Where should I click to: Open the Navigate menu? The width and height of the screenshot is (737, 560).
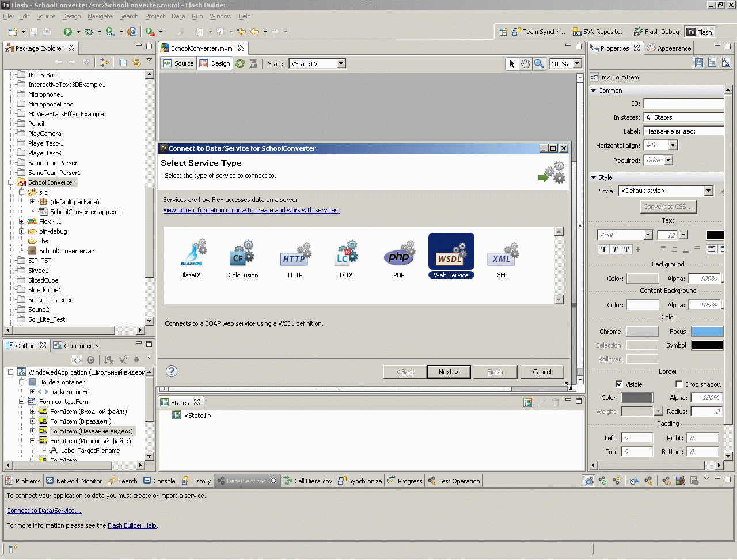pos(100,16)
